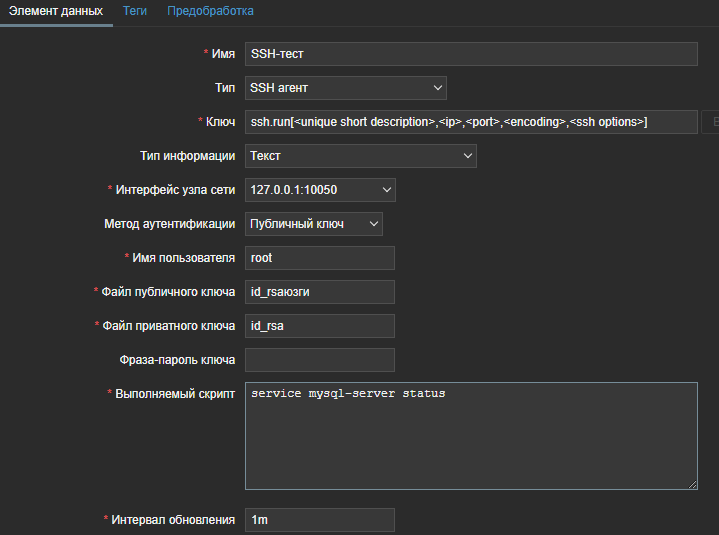Screen dimensions: 719x535
Task: Expand the Тип информации dropdown
Action: (360, 156)
